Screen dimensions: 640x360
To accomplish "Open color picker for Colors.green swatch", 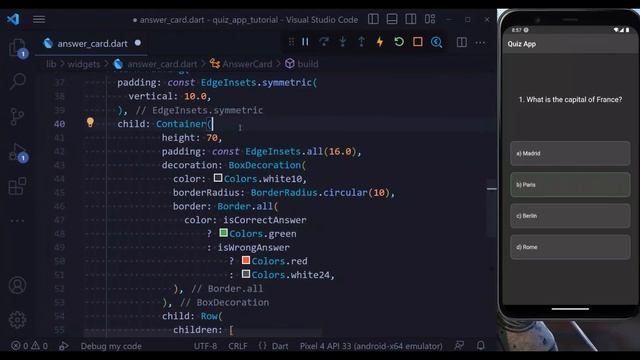I will click(x=223, y=233).
